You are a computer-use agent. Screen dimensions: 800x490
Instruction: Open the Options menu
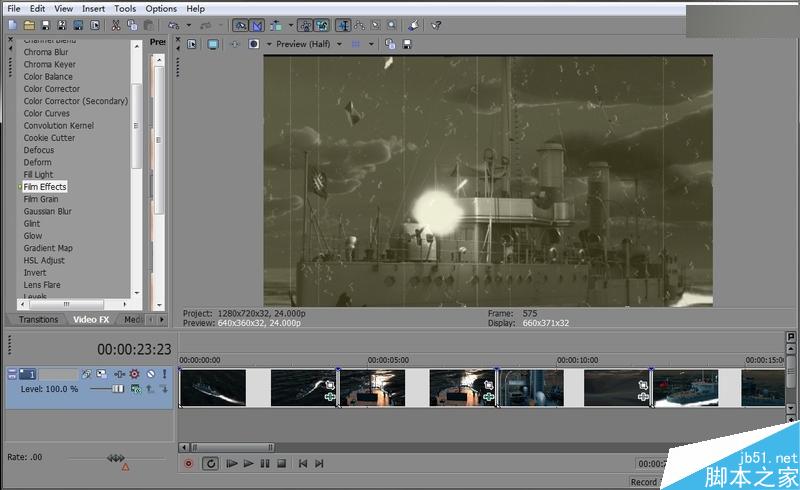tap(161, 9)
